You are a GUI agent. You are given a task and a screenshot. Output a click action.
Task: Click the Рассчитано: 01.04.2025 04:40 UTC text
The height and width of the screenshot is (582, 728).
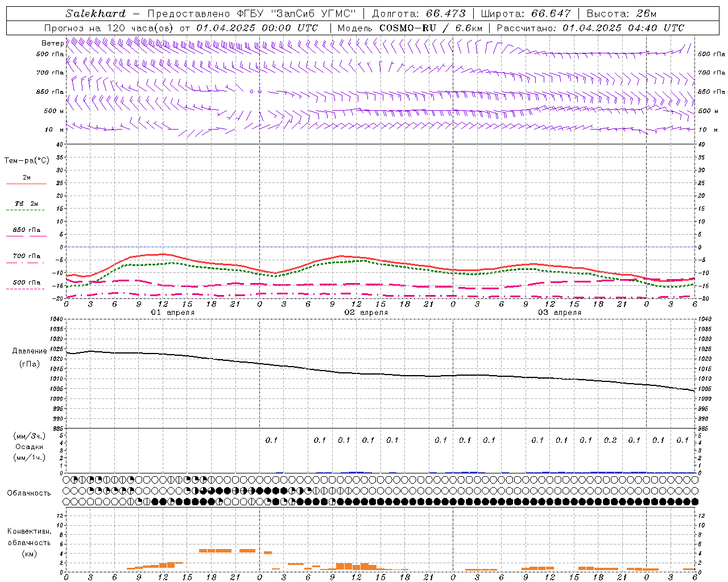(590, 28)
